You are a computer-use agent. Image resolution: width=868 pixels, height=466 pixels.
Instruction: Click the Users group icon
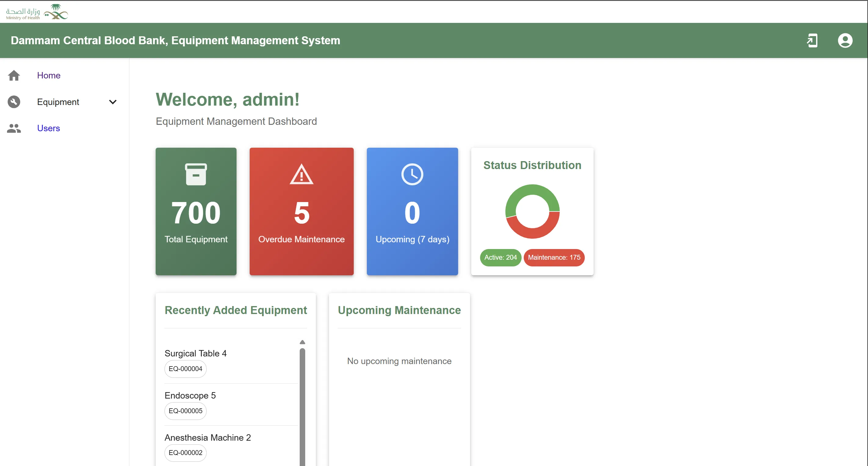click(14, 128)
